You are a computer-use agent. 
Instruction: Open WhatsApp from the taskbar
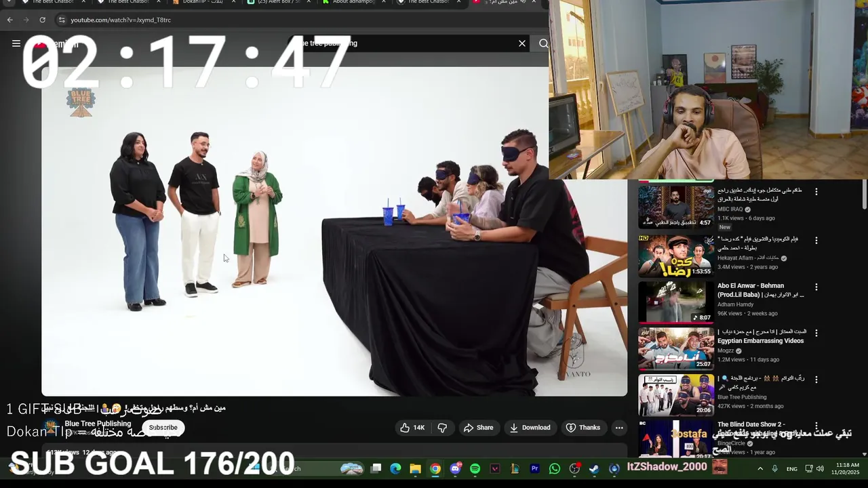point(555,468)
